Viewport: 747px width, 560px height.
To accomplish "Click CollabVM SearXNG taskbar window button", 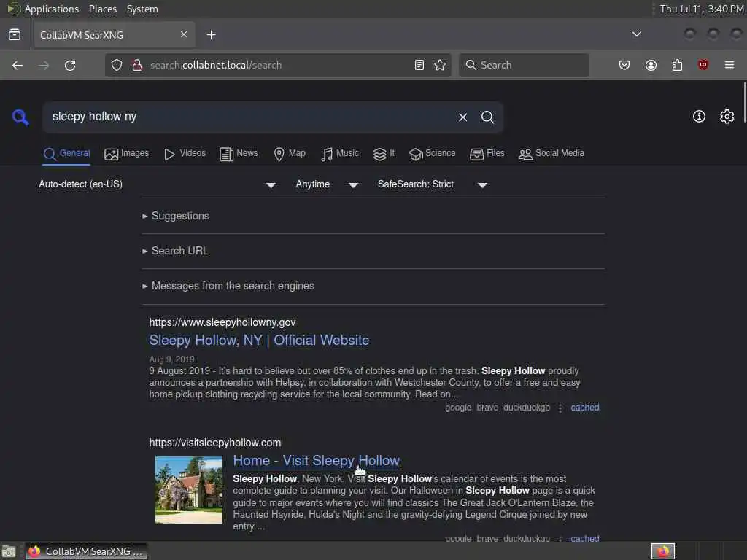I will [x=86, y=551].
